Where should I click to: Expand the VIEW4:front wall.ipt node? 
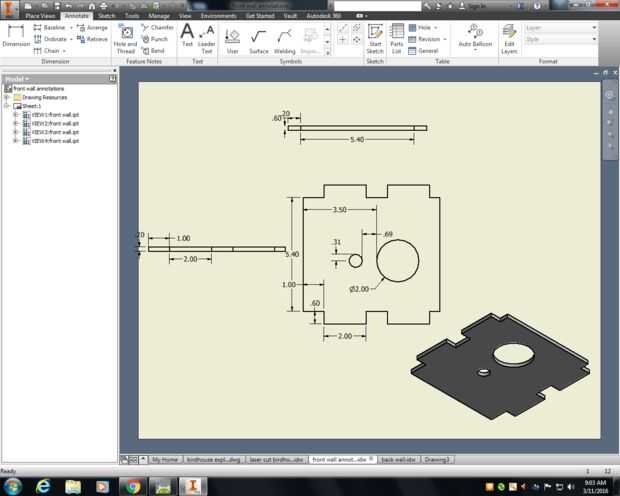[x=15, y=141]
